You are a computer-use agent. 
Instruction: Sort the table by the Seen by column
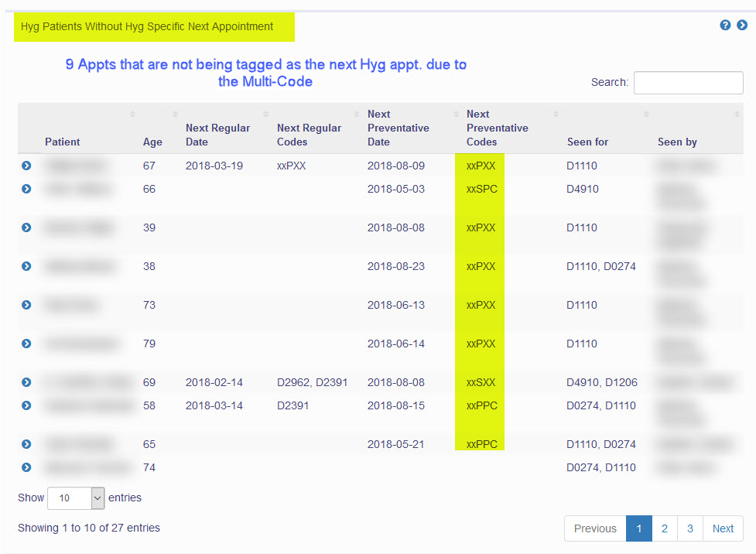pyautogui.click(x=679, y=142)
